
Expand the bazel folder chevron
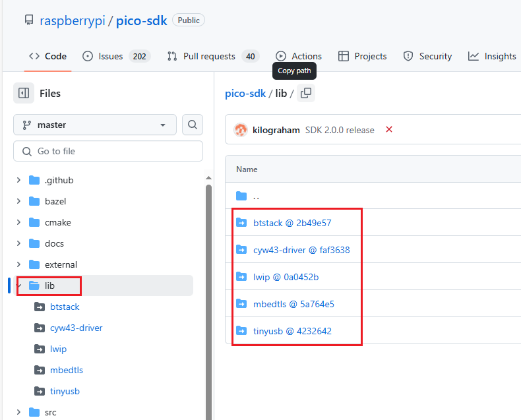coord(18,201)
